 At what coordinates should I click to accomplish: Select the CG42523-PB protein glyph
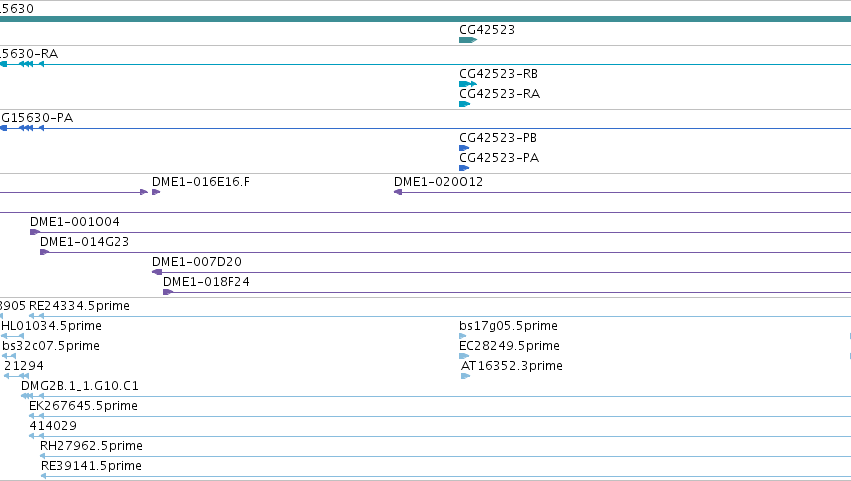[x=464, y=148]
